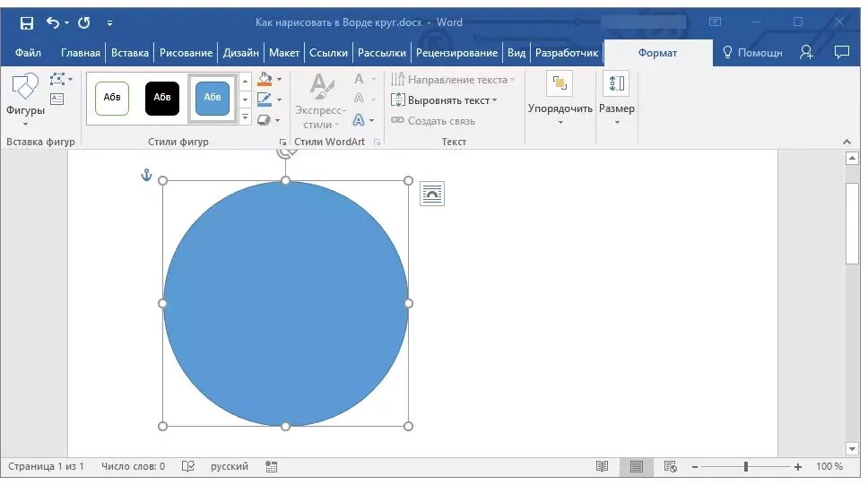Open the shape effects dropdown arrow
This screenshot has height=485, width=868.
277,120
